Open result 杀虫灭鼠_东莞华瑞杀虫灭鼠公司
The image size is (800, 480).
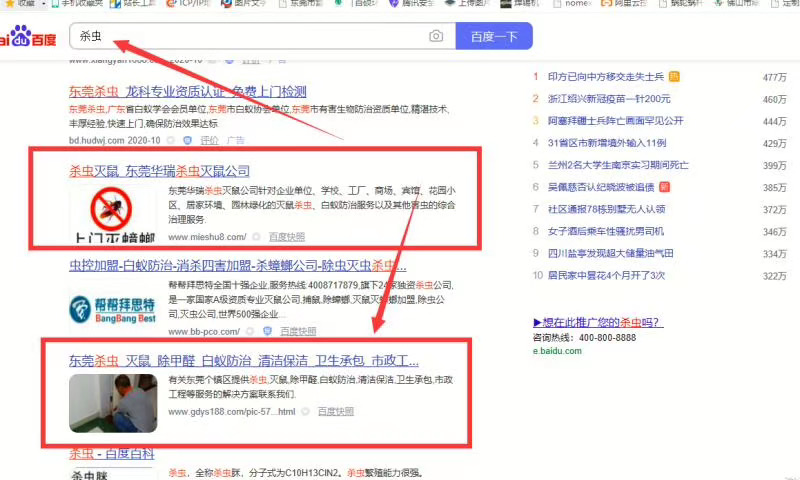point(160,171)
